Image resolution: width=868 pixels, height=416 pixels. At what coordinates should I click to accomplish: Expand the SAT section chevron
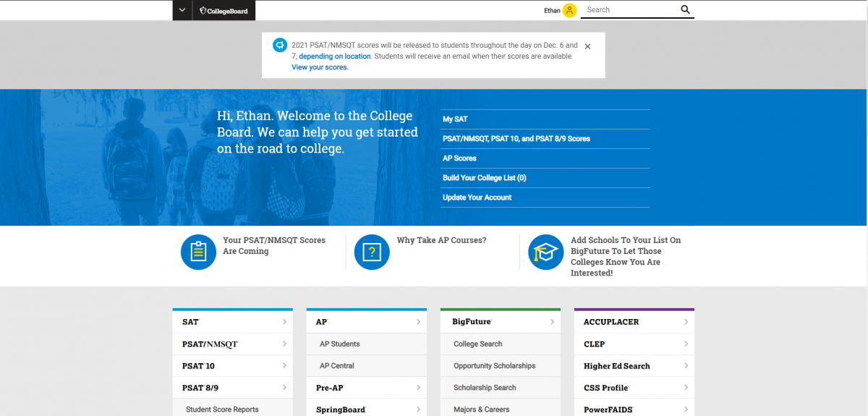[284, 322]
